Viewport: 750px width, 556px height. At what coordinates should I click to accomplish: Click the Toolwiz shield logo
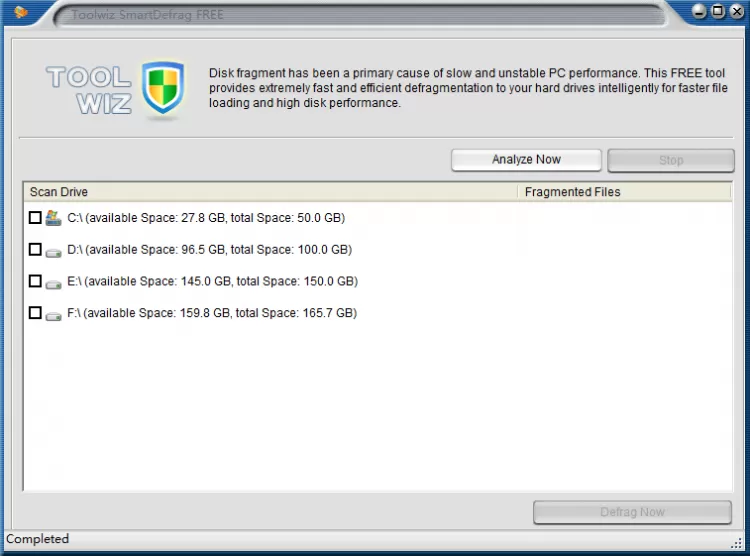[x=163, y=88]
